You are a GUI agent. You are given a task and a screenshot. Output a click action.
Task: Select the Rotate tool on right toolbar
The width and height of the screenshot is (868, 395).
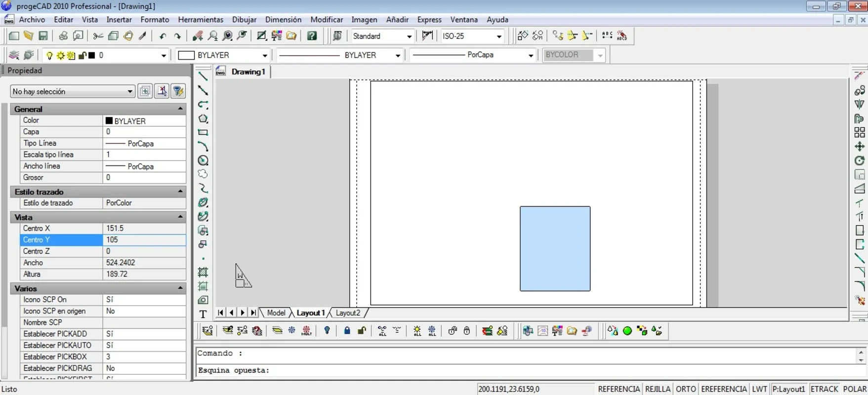tap(860, 160)
